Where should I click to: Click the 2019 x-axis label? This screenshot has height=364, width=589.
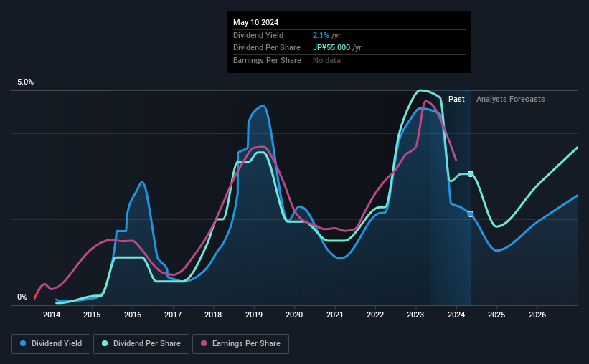tap(254, 315)
